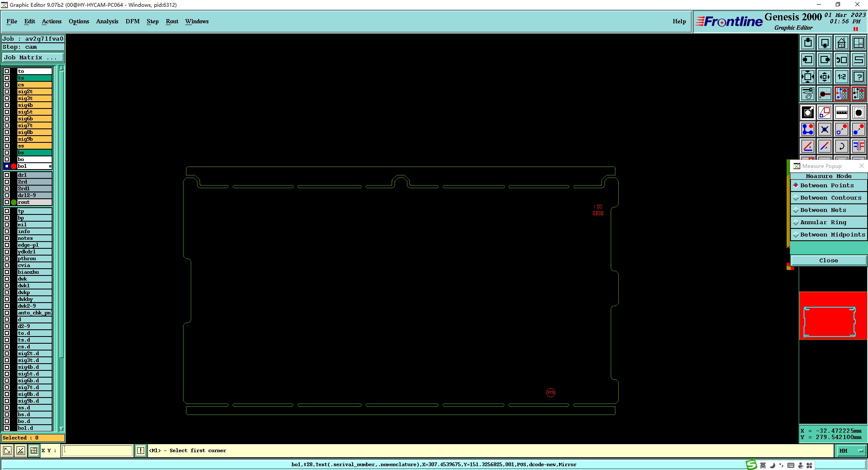
Task: Open the wrench and palette settings icon
Action: 808,94
